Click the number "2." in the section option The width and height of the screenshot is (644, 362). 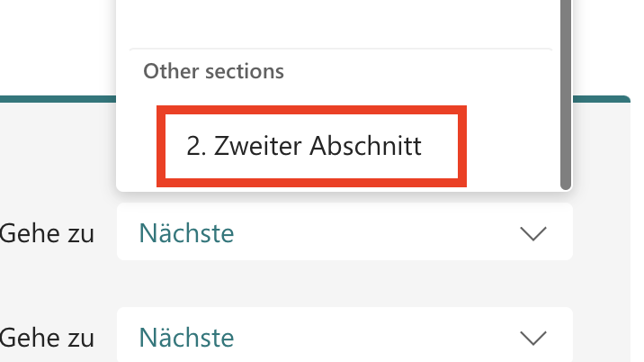[x=197, y=147]
